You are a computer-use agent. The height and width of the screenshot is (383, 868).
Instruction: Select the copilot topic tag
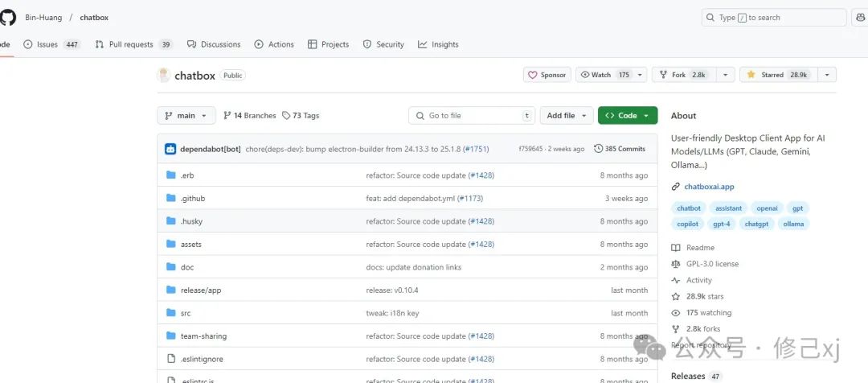coord(687,224)
